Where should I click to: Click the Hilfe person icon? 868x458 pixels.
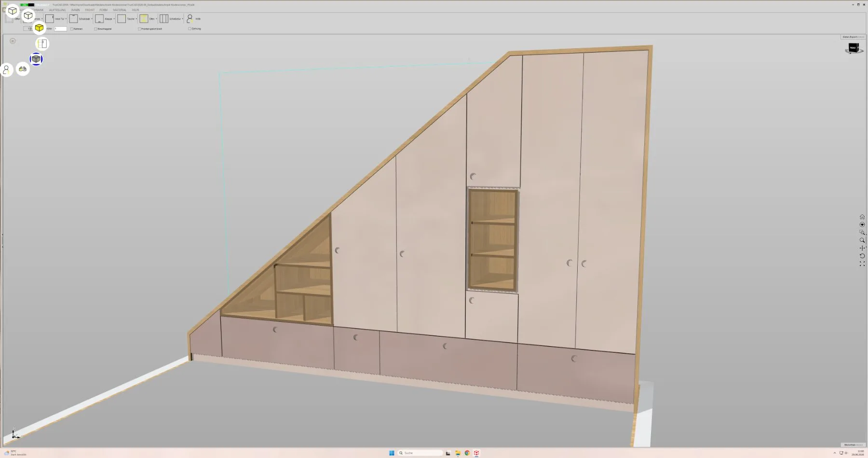pyautogui.click(x=190, y=18)
